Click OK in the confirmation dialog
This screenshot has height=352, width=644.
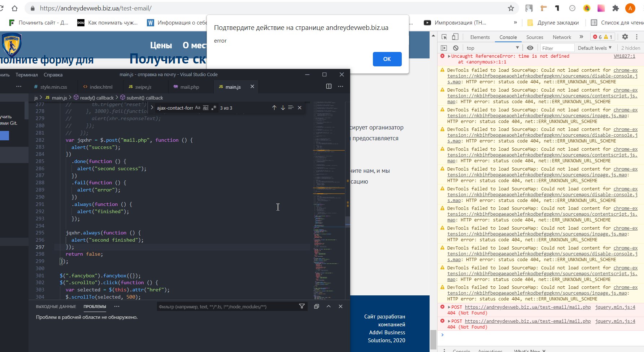[387, 59]
